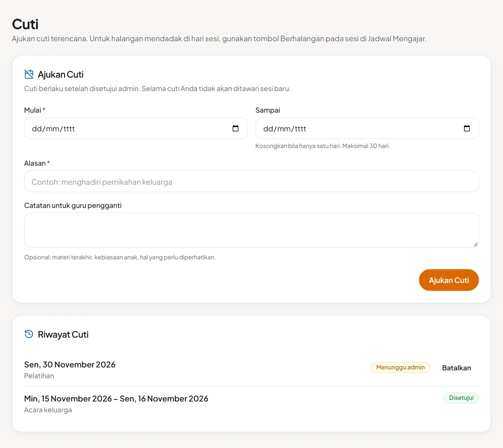Click the Disetujui status badge
Viewport: 503px width, 448px height.
tap(461, 398)
